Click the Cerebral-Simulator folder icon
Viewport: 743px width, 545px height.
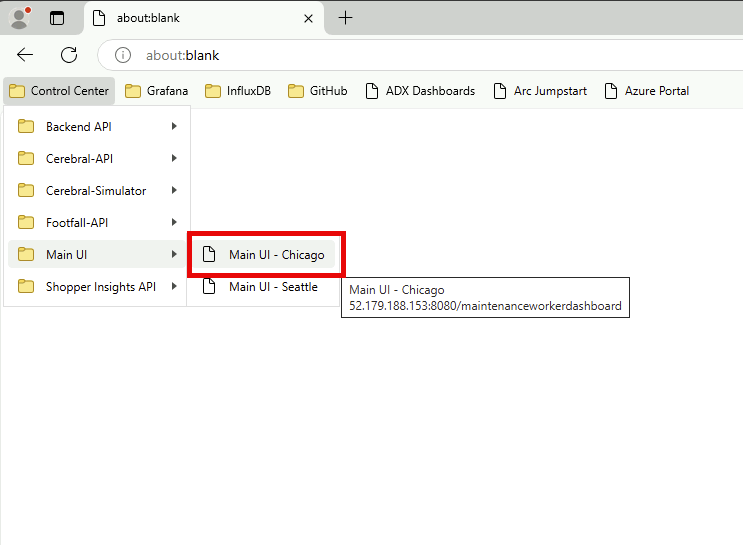click(26, 191)
